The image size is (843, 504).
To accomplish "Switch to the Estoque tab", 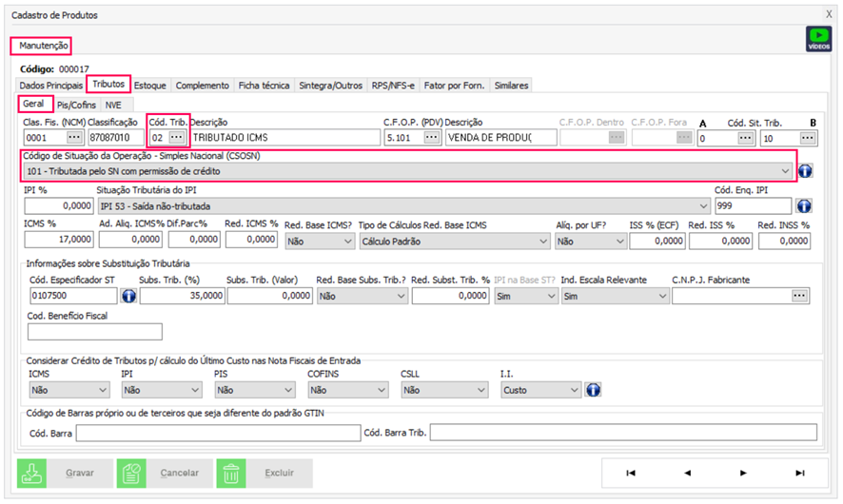I will (150, 86).
